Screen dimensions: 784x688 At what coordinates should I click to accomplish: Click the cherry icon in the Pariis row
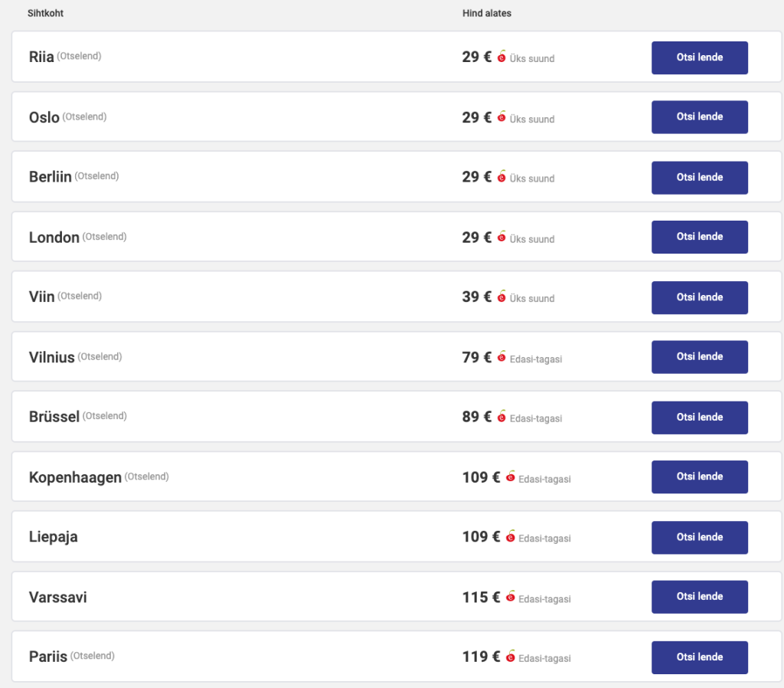[510, 657]
